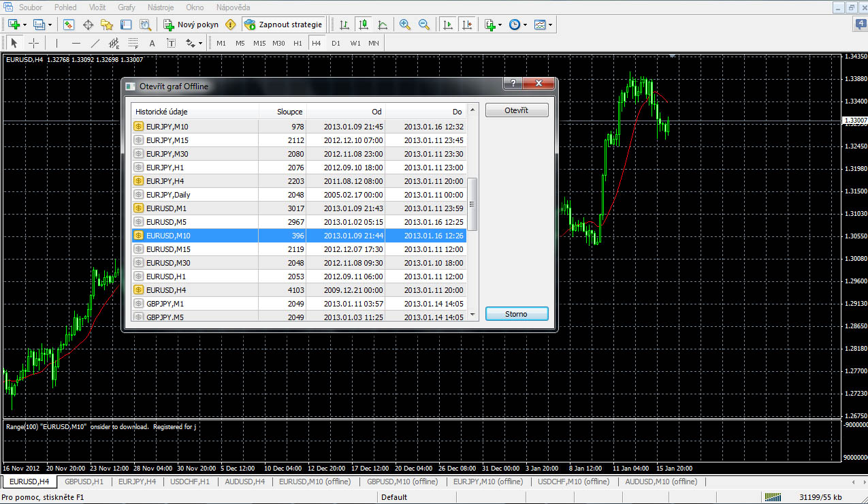
Task: Toggle the chart shift button
Action: pyautogui.click(x=466, y=25)
